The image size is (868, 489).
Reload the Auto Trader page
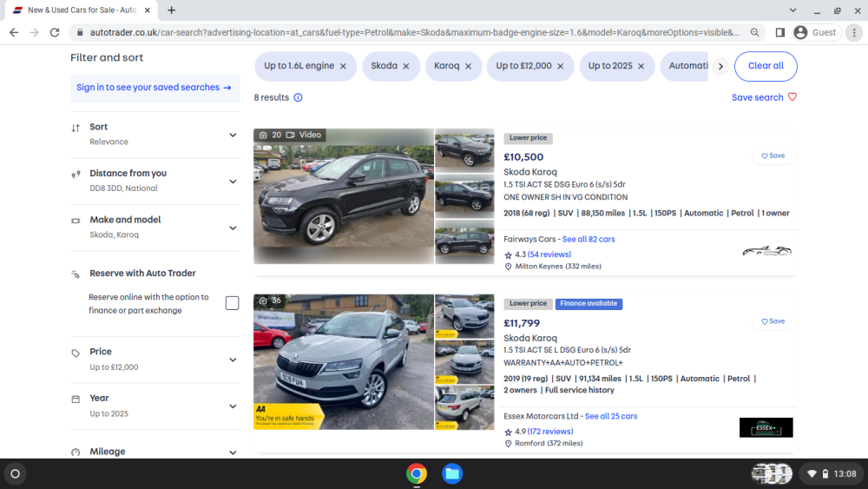[x=54, y=33]
